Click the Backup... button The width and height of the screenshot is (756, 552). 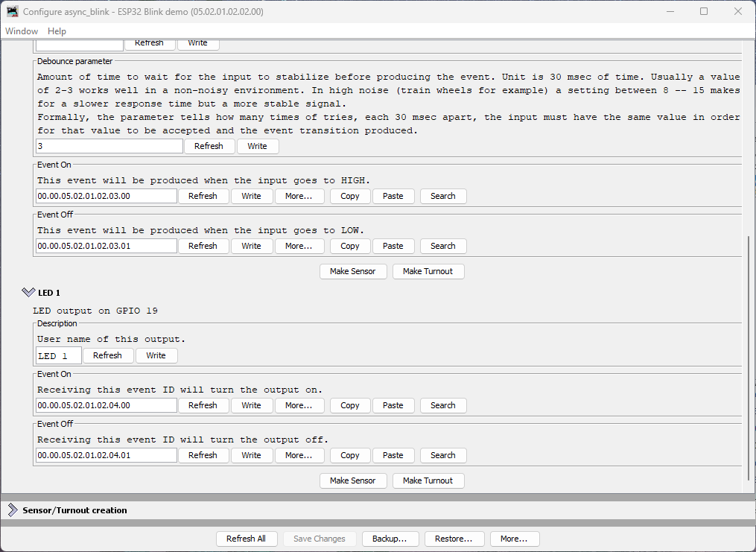390,539
